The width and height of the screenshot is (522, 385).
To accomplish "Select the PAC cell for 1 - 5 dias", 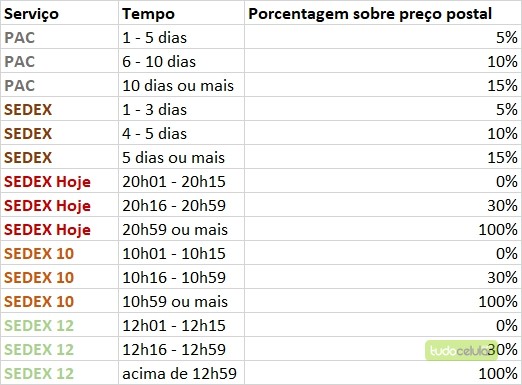I will pos(60,37).
